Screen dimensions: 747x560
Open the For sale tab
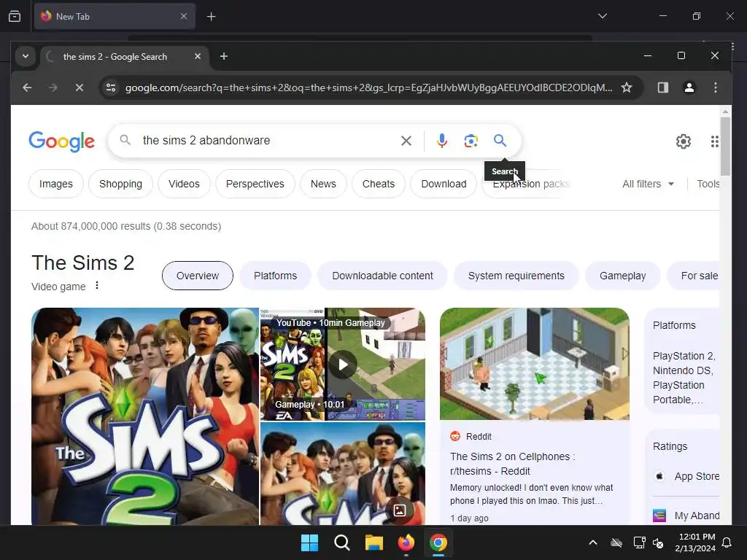pyautogui.click(x=694, y=276)
